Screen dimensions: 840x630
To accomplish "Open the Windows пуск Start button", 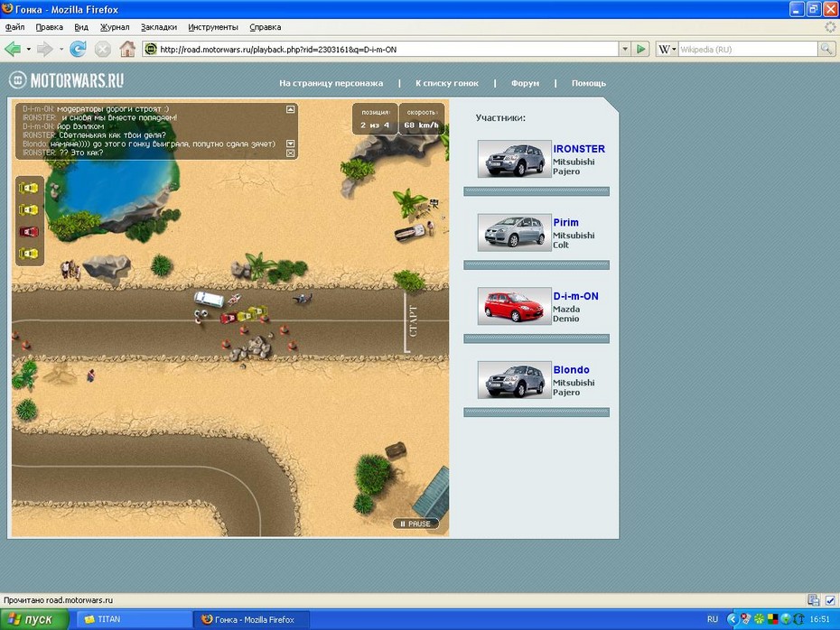I will [x=34, y=619].
